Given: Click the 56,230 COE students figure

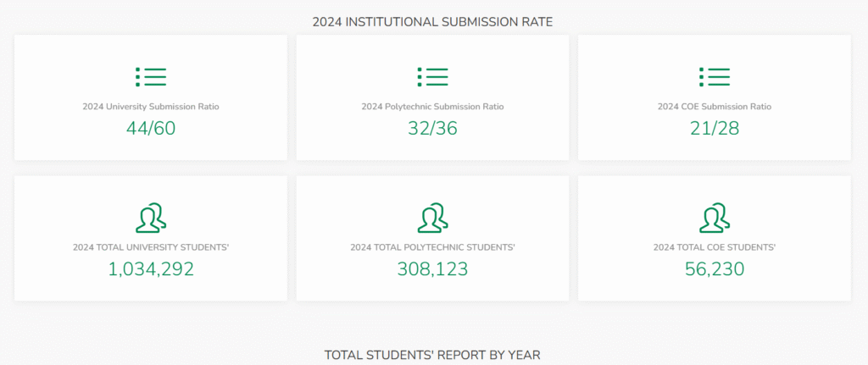Looking at the screenshot, I should click(x=715, y=269).
